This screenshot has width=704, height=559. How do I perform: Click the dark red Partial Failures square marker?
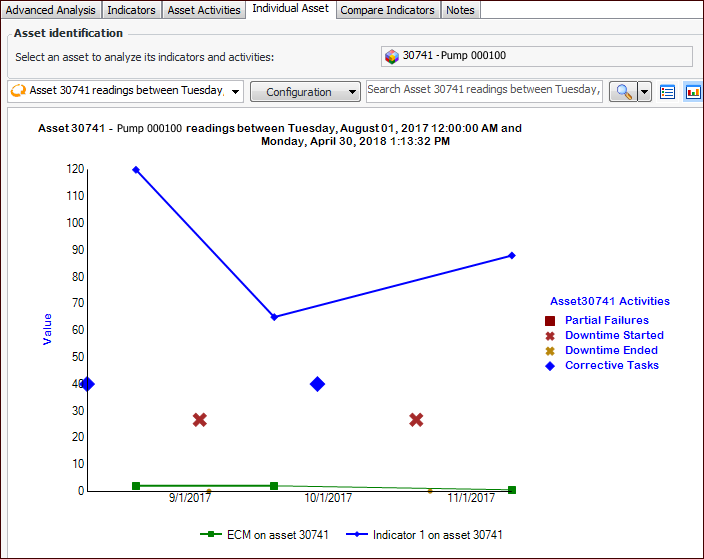[x=550, y=321]
